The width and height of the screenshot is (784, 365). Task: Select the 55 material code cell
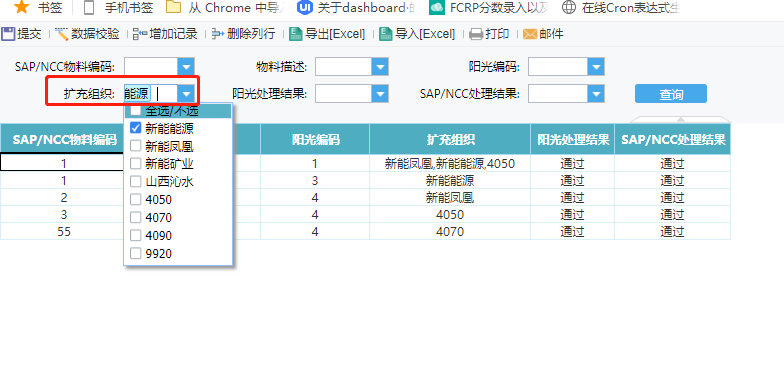click(x=64, y=232)
